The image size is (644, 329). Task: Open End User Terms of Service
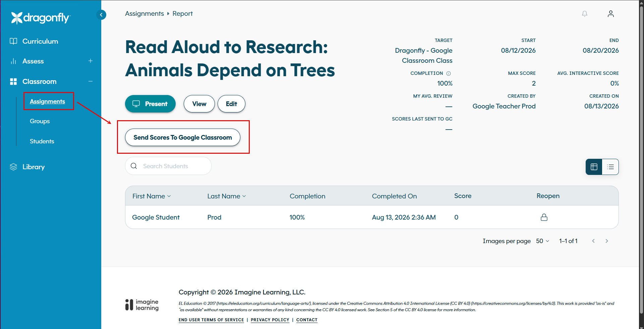click(x=211, y=320)
